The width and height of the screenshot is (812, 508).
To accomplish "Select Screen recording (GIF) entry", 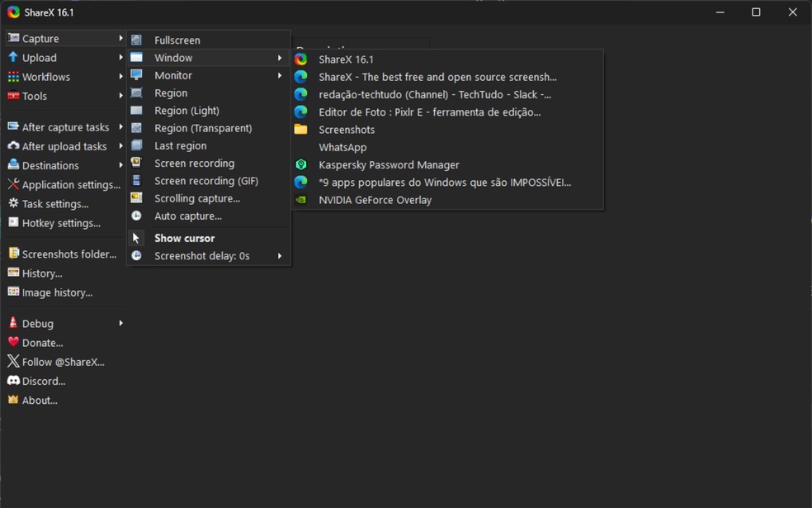I will [206, 181].
